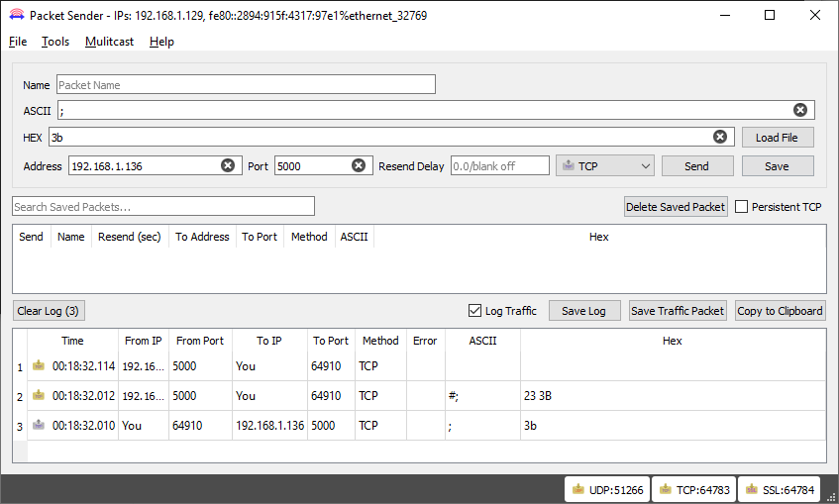Click the received-packet icon in log row 2
This screenshot has height=504, width=839.
point(39,395)
